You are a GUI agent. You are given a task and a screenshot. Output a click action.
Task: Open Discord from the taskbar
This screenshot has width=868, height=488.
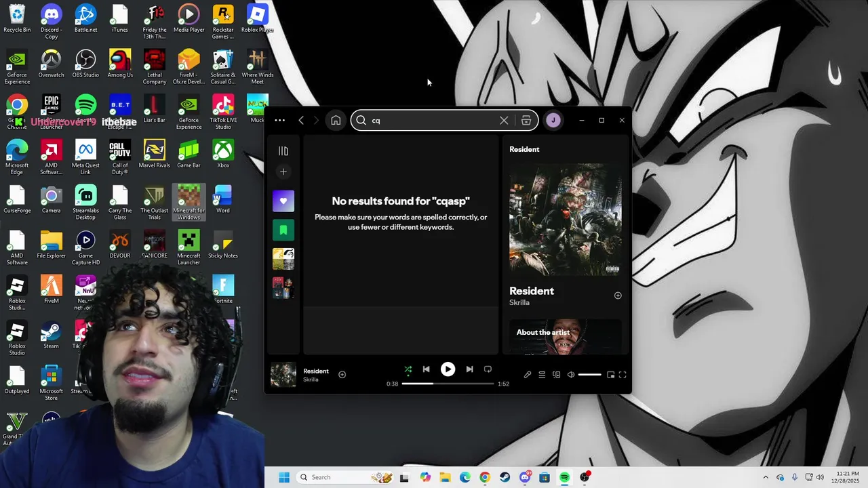(525, 477)
